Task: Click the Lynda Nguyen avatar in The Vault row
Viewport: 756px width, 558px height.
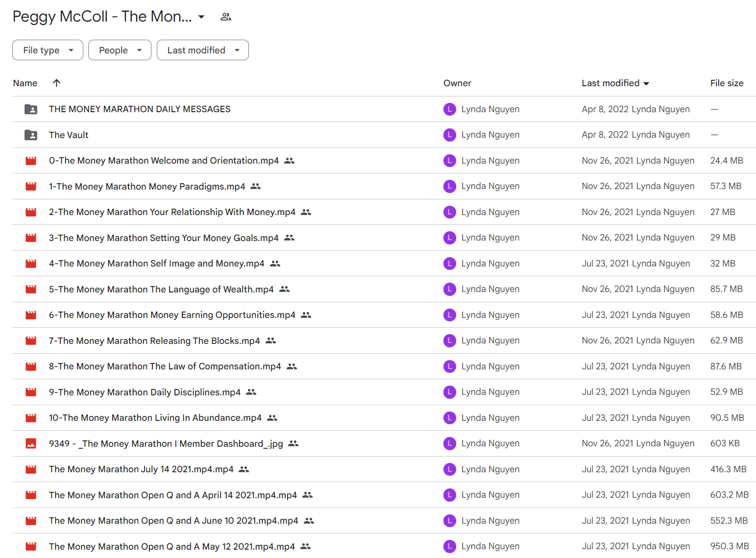Action: (450, 135)
